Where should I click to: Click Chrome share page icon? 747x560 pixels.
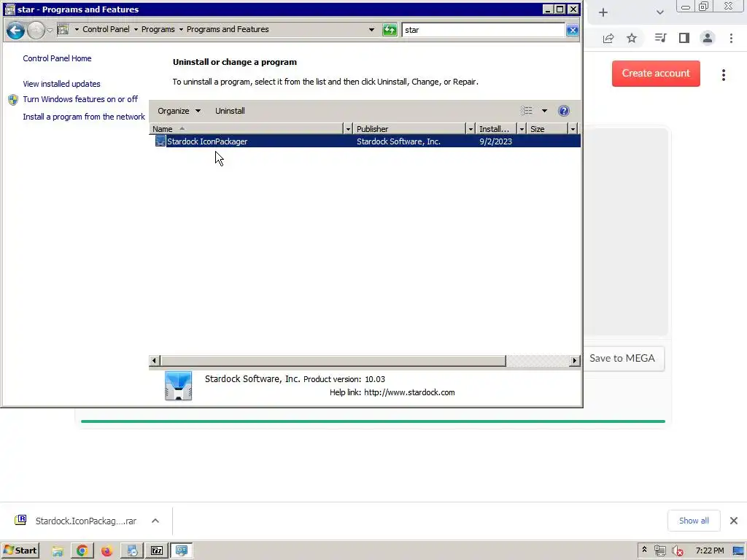608,39
